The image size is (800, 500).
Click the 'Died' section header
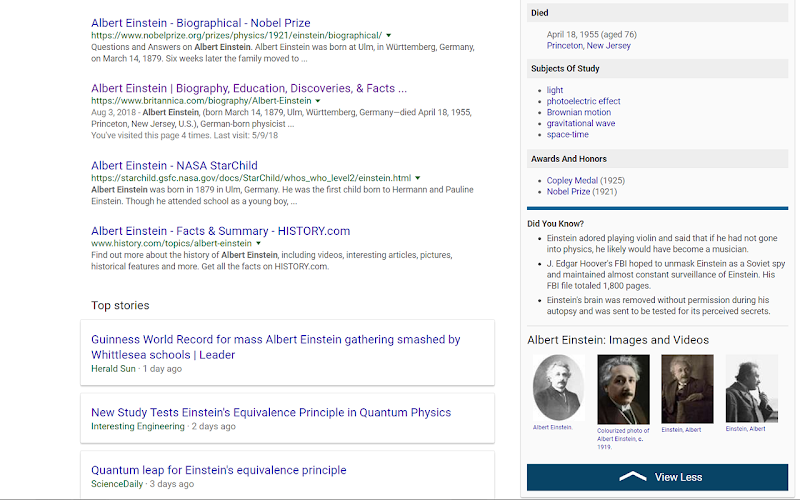657,13
